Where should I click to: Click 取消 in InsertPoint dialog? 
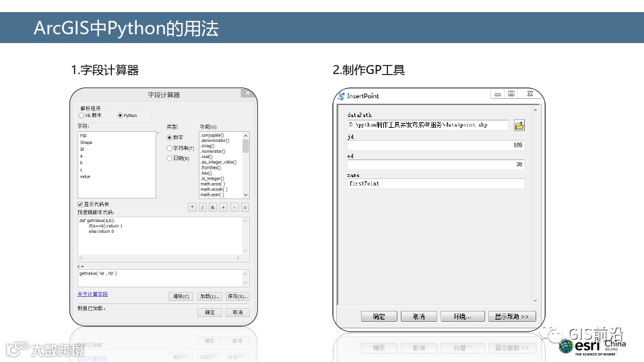(419, 316)
